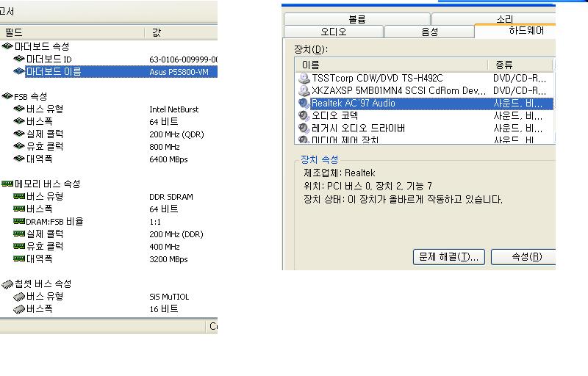
Task: Click the 200 MHz (DDR) value
Action: 176,234
